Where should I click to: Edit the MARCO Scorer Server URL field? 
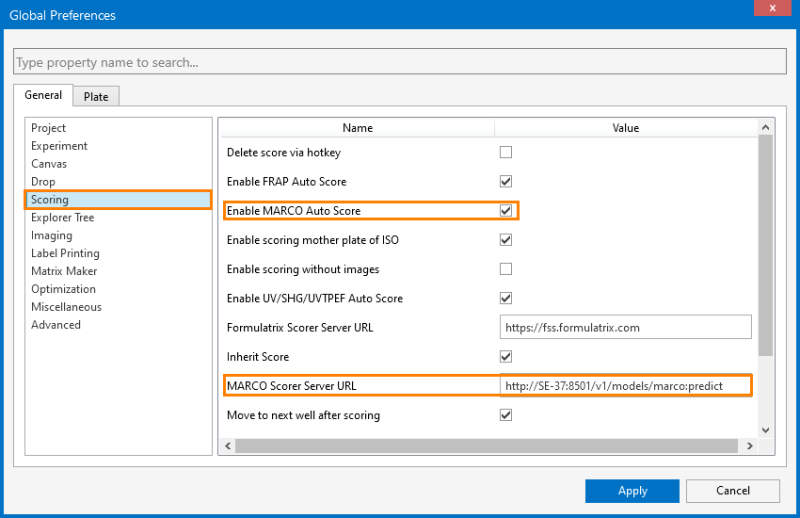pyautogui.click(x=625, y=385)
